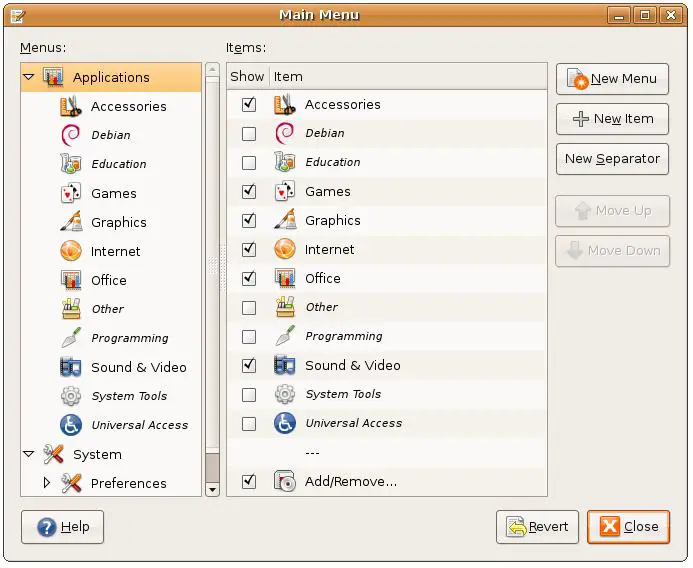The width and height of the screenshot is (693, 568).
Task: Click the Applications menu icon in the tree
Action: coord(53,77)
